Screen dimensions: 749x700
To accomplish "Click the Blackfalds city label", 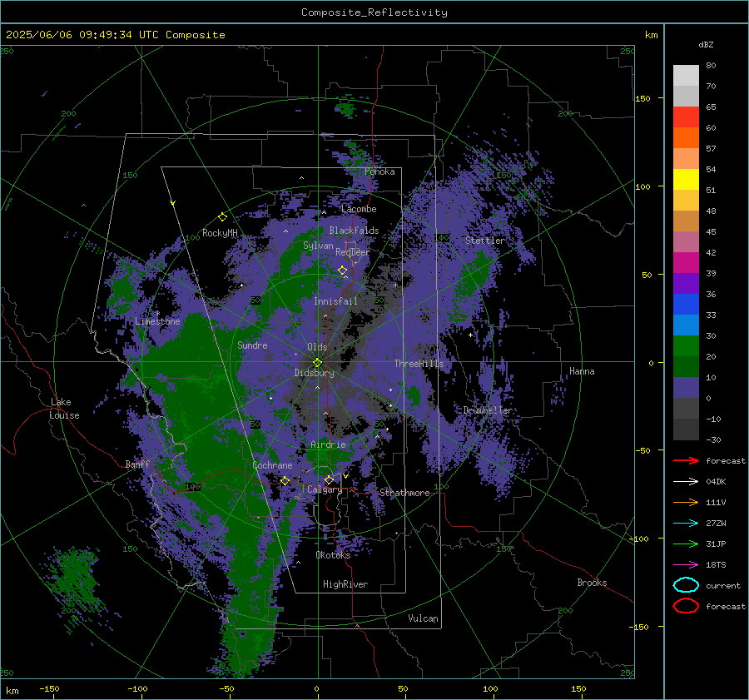I will coord(354,231).
